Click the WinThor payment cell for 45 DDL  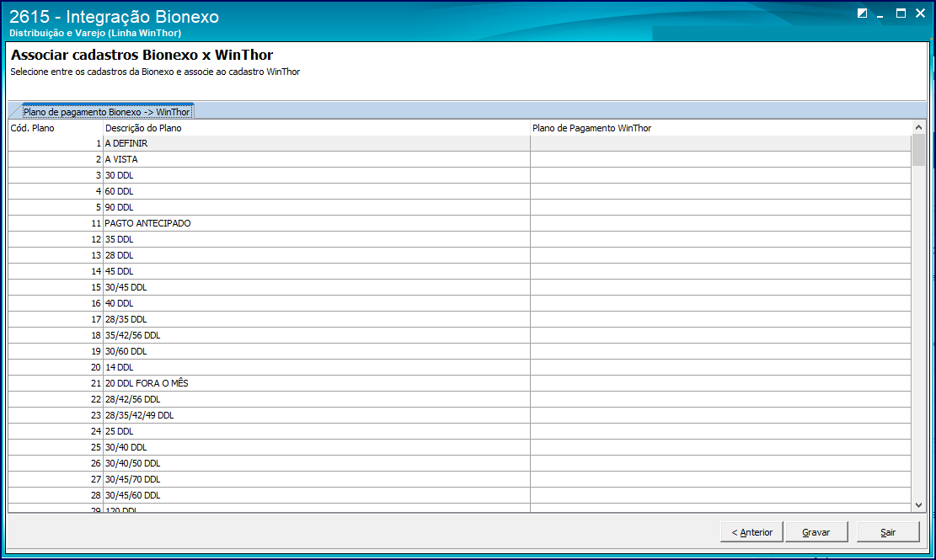(x=720, y=271)
